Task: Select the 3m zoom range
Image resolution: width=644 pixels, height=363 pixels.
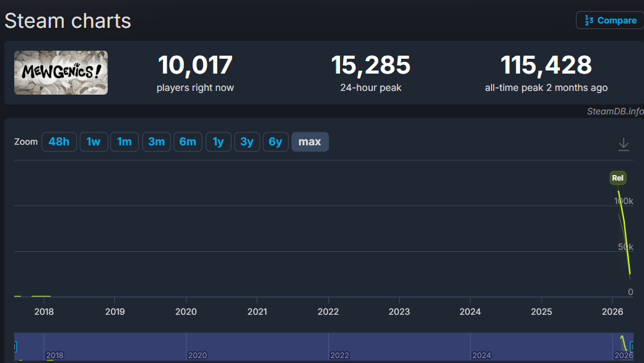Action: (x=157, y=142)
